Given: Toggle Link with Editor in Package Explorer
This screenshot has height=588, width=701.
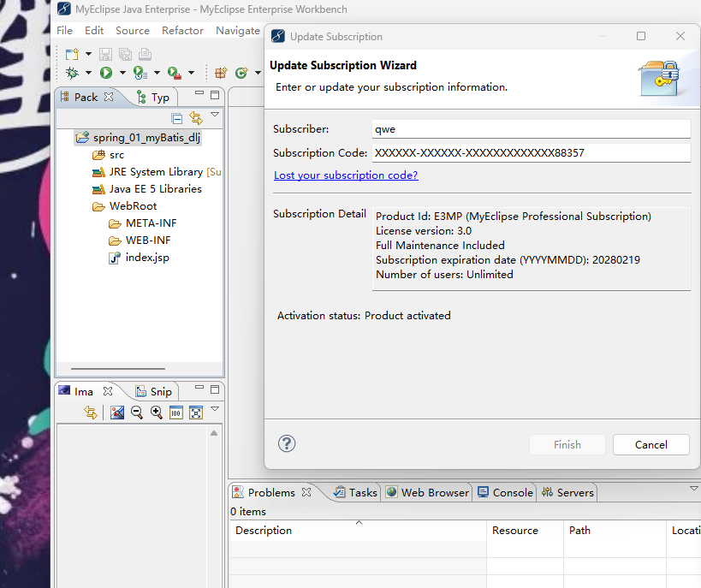Looking at the screenshot, I should [196, 118].
